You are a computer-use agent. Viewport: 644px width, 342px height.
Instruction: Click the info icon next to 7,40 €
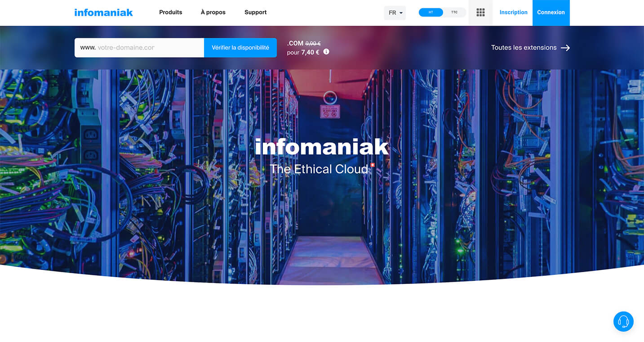[326, 52]
